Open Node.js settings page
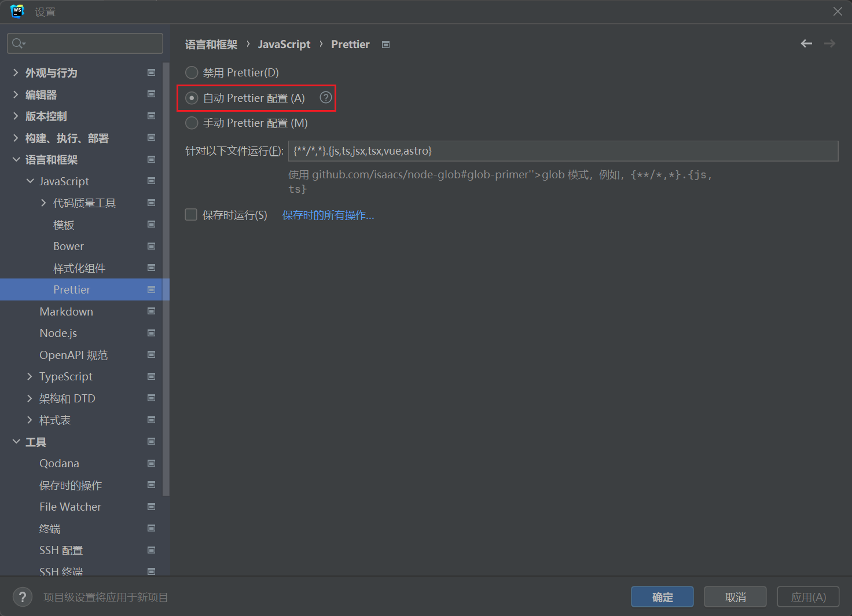 coord(58,333)
